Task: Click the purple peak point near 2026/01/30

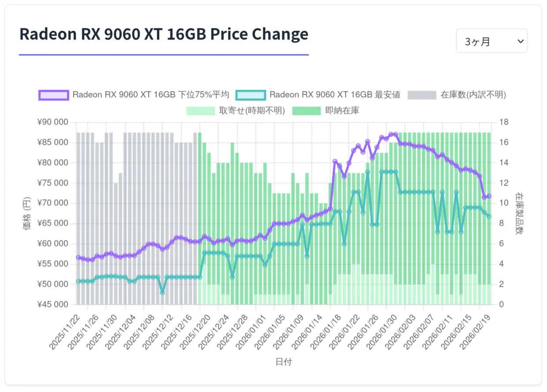Action: tap(395, 134)
